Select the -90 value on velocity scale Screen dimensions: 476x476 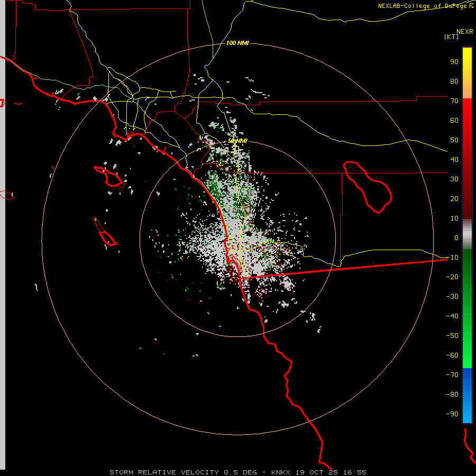click(x=452, y=414)
